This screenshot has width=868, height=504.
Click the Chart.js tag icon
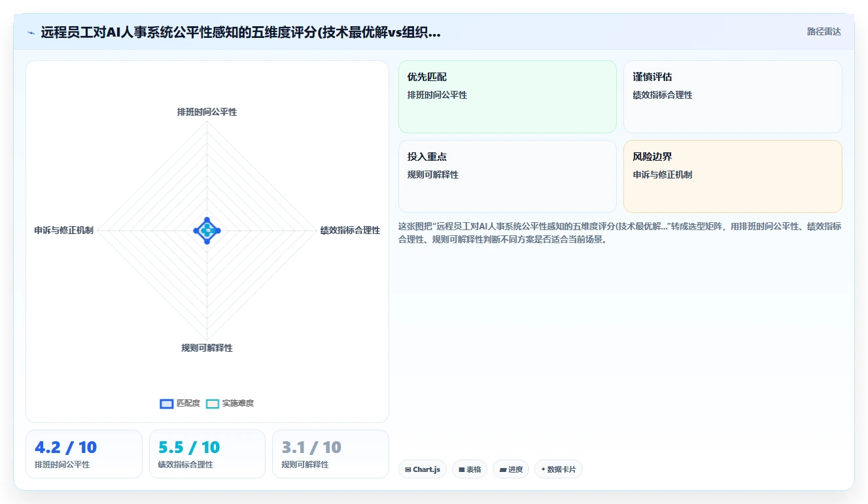pyautogui.click(x=408, y=469)
